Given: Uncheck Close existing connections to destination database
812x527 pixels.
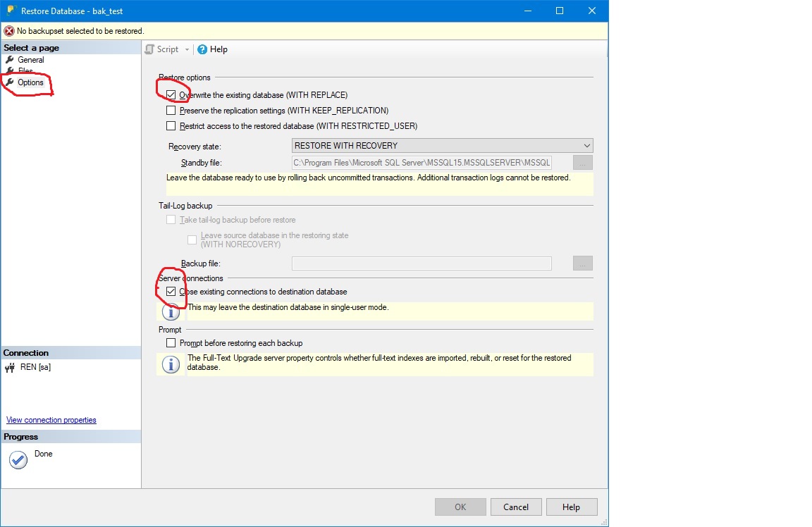Looking at the screenshot, I should [x=171, y=292].
